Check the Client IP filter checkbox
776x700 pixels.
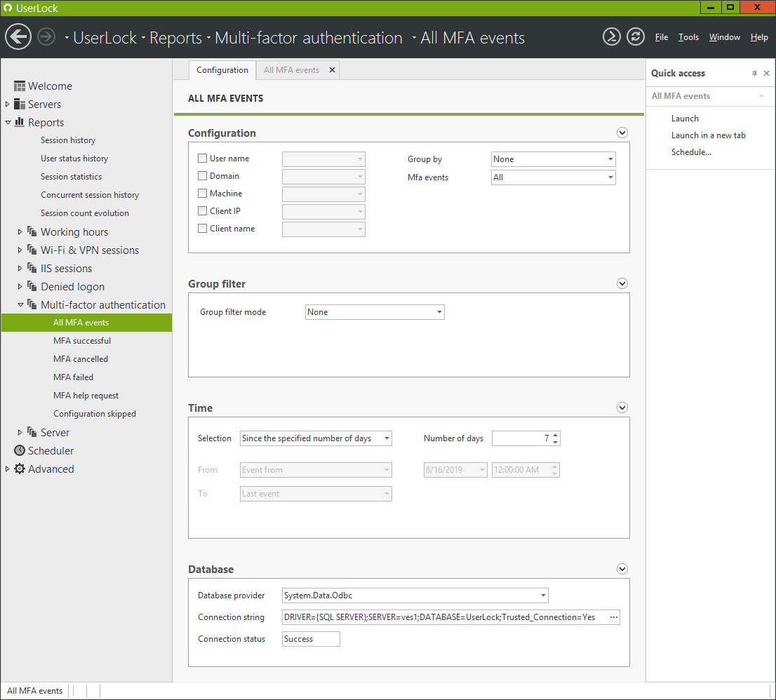pyautogui.click(x=202, y=210)
